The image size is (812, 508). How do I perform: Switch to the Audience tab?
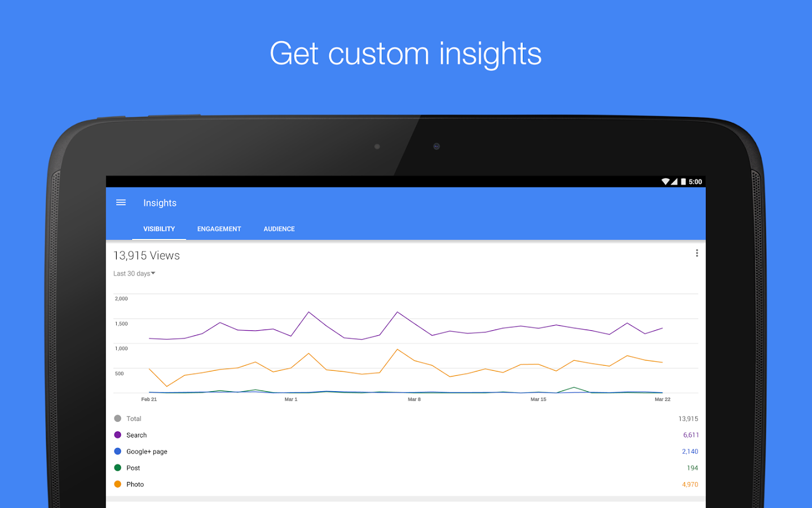coord(279,229)
